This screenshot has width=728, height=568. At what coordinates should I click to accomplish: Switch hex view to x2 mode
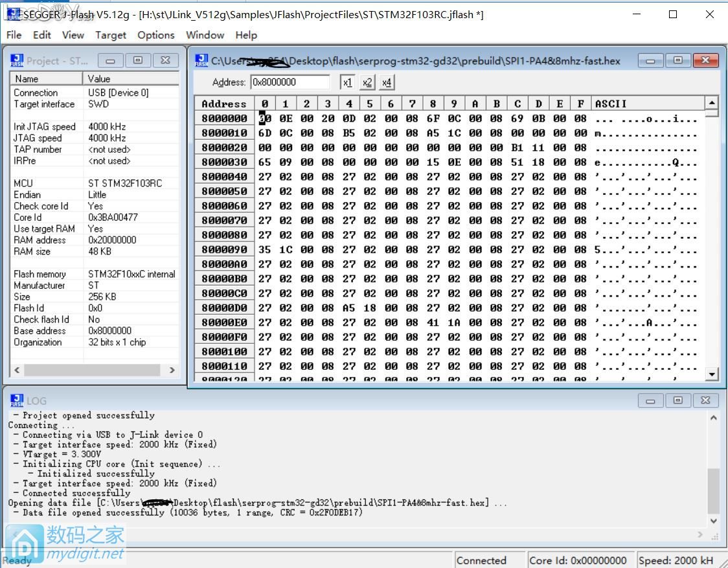(367, 82)
